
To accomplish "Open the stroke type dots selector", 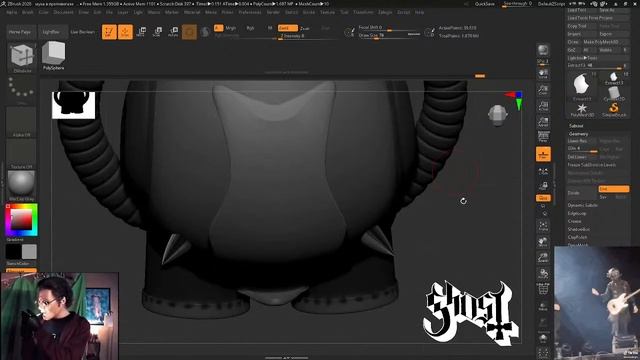I will (x=21, y=89).
